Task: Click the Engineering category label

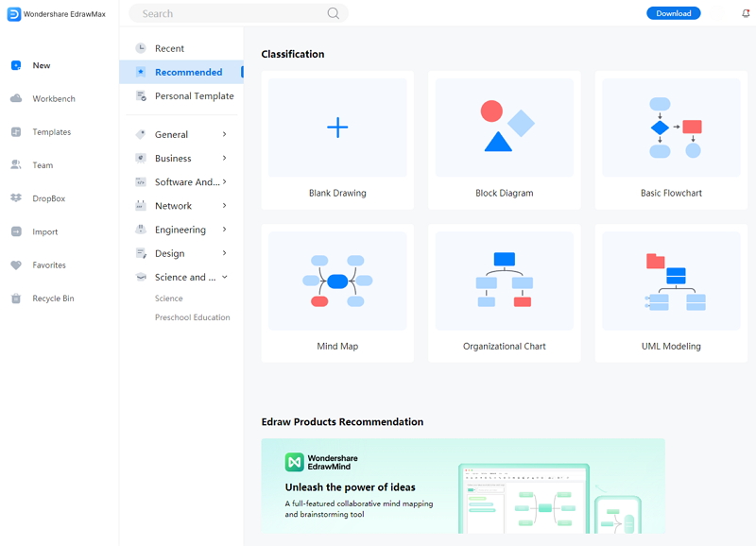Action: 180,230
